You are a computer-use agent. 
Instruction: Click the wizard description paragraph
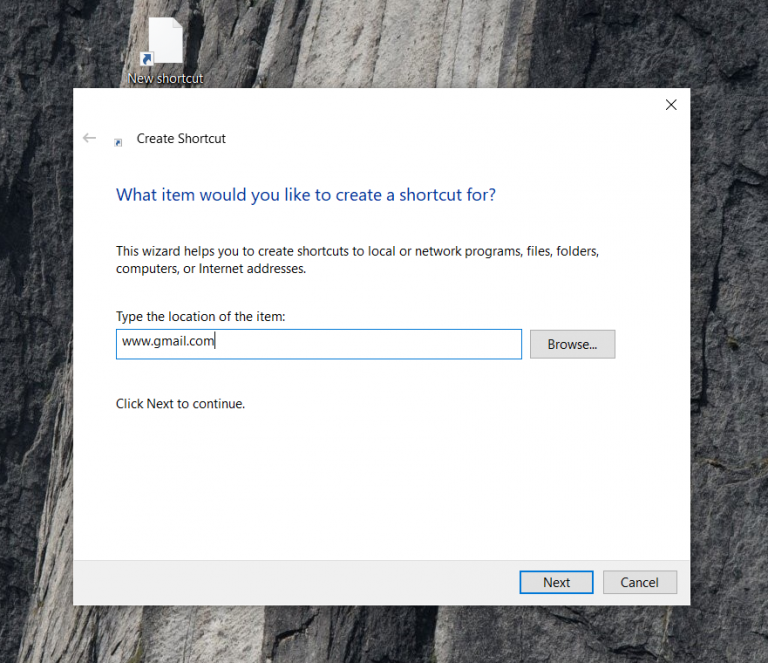357,260
